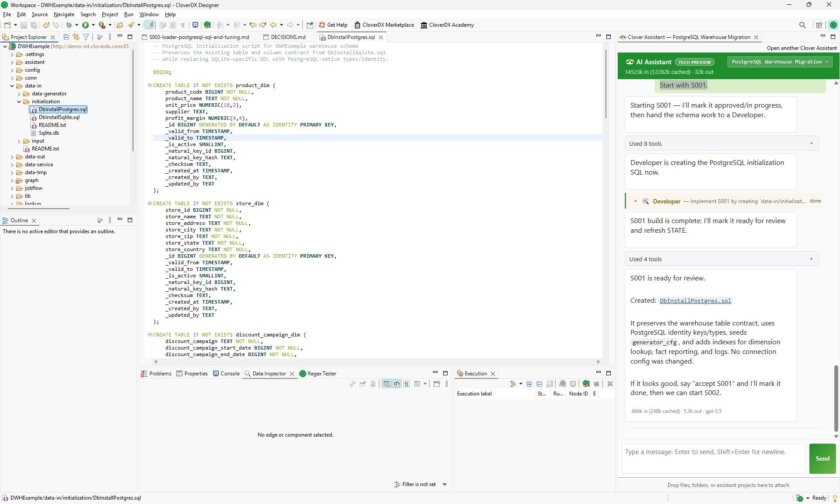The width and height of the screenshot is (840, 504).
Task: Click the AI Assistant goggles logo icon
Action: click(630, 62)
